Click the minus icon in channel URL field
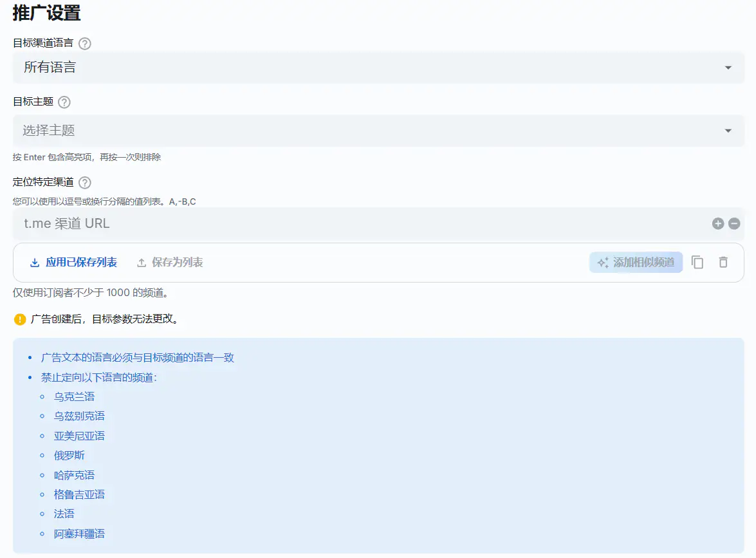Image resolution: width=756 pixels, height=558 pixels. click(x=734, y=223)
